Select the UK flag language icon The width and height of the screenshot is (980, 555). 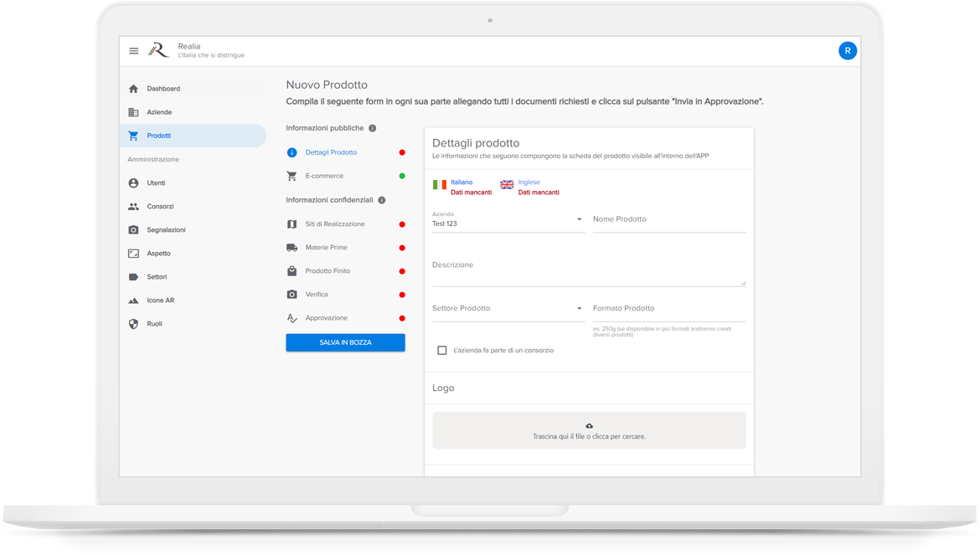pyautogui.click(x=507, y=185)
